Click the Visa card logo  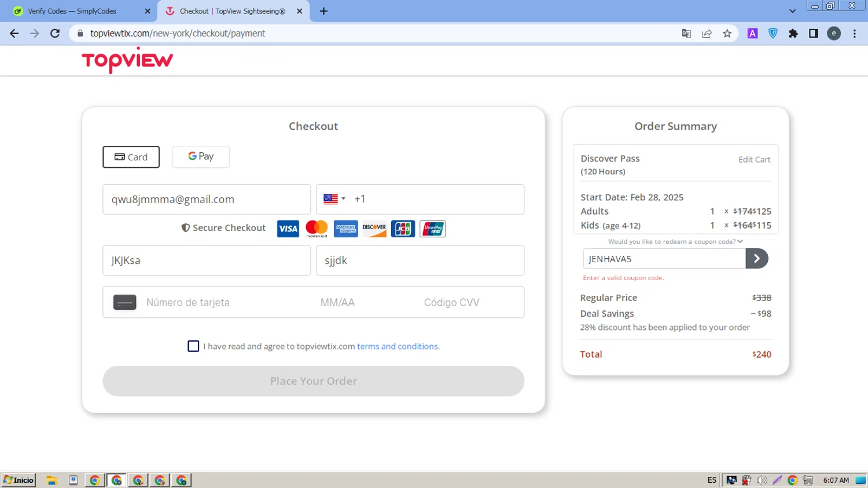coord(288,229)
